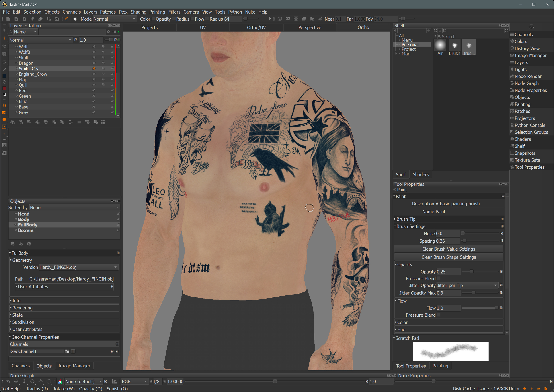This screenshot has height=392, width=554.
Task: Open the Filters menu
Action: click(174, 12)
